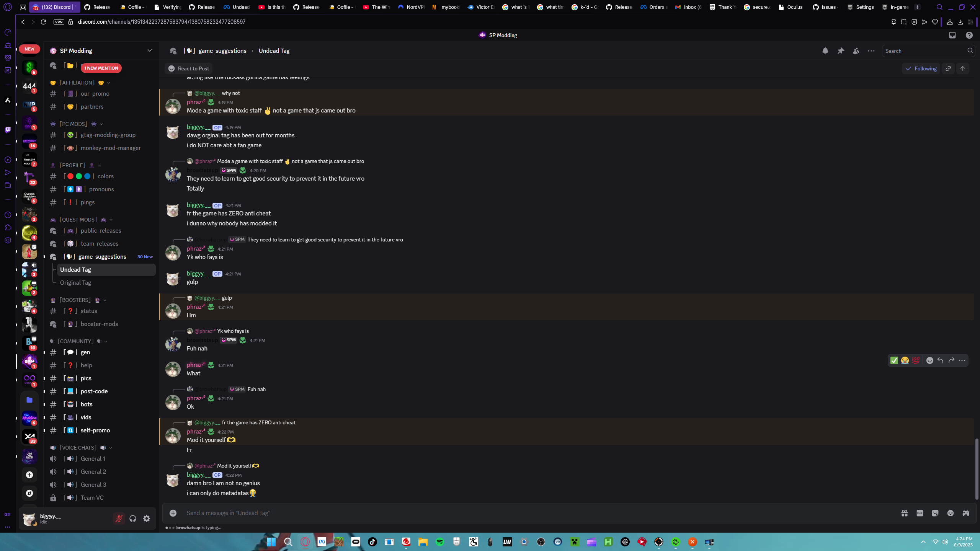Toggle microphone mute button
Viewport: 980px width, 551px height.
click(119, 518)
